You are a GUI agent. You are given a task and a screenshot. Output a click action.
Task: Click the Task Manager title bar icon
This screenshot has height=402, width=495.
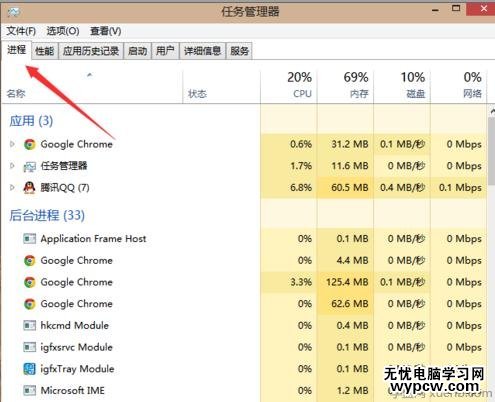[x=14, y=12]
